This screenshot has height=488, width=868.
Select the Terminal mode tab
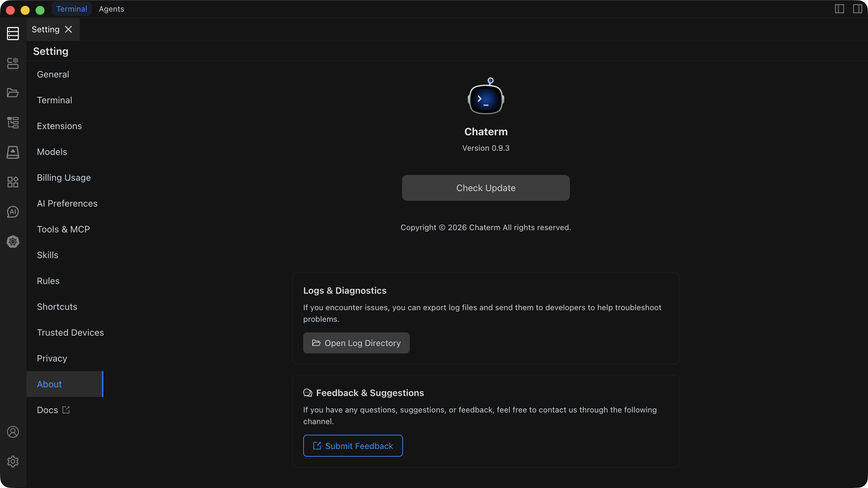click(x=71, y=9)
